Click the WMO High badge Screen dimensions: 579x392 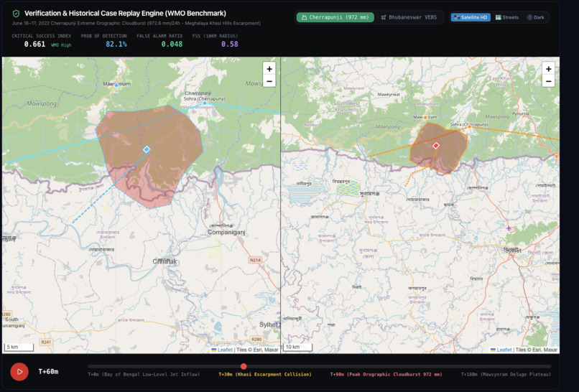pos(61,45)
